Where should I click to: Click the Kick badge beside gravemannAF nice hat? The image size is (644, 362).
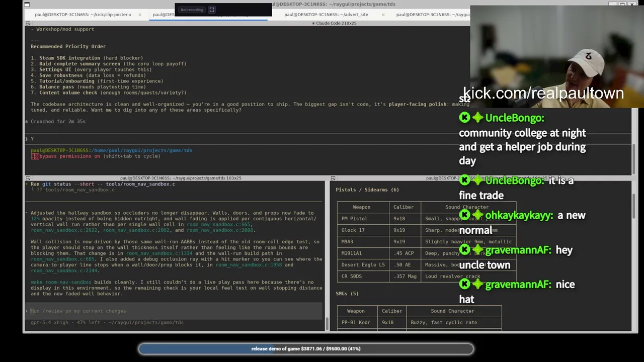(x=464, y=285)
